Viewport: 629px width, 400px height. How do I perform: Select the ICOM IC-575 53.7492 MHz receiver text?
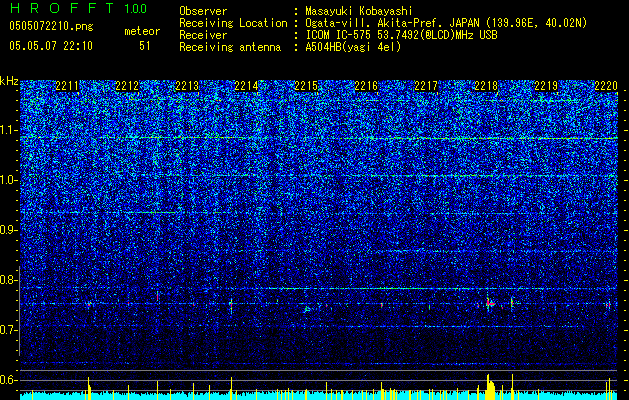point(402,35)
